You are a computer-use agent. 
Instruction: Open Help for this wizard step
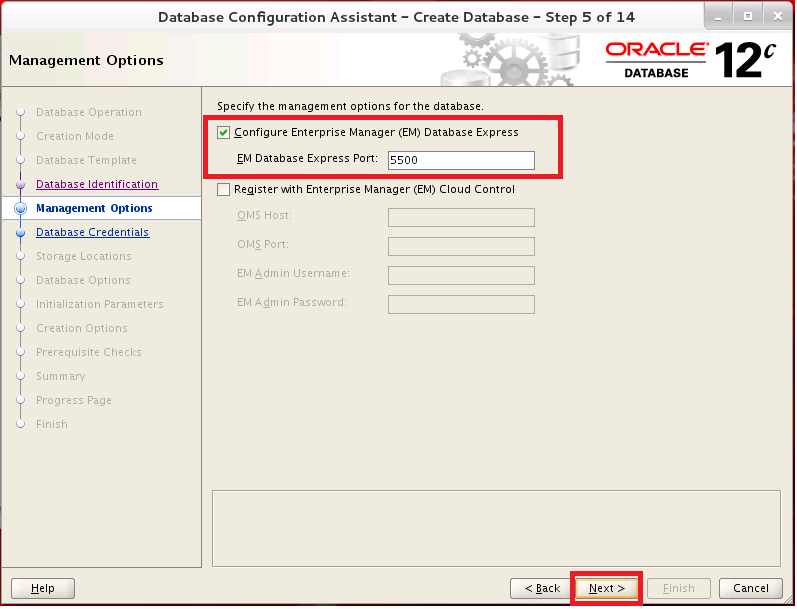coord(43,588)
